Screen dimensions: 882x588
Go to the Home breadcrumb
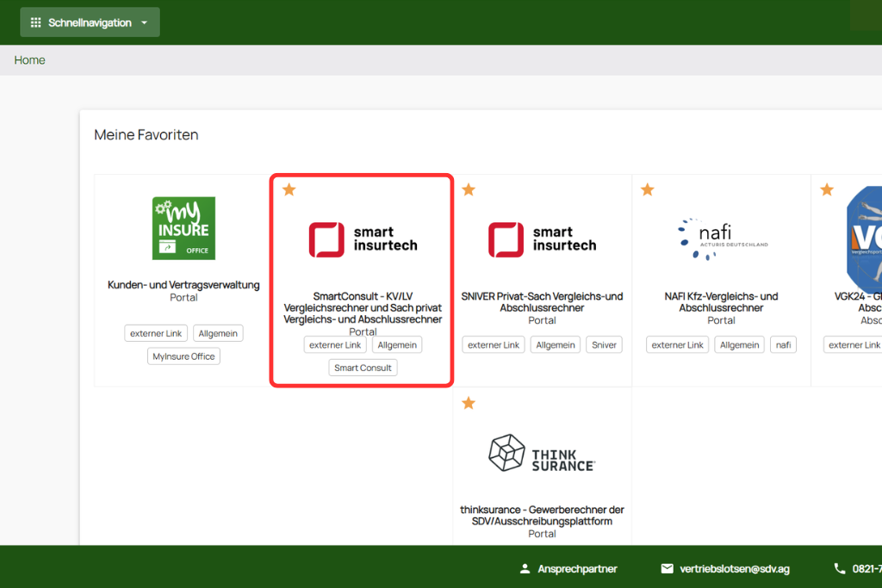pos(29,60)
